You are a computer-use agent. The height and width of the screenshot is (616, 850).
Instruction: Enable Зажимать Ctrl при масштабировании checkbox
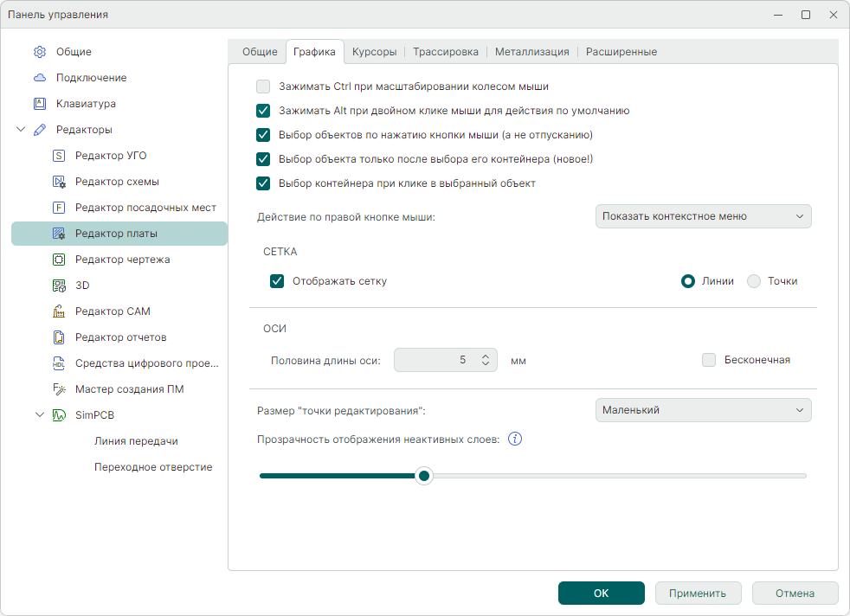(264, 87)
